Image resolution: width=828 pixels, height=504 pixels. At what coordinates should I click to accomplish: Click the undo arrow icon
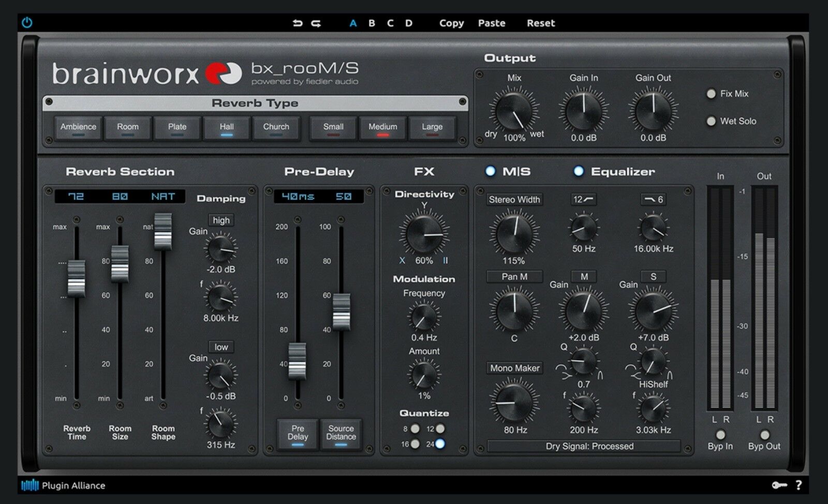(x=298, y=23)
